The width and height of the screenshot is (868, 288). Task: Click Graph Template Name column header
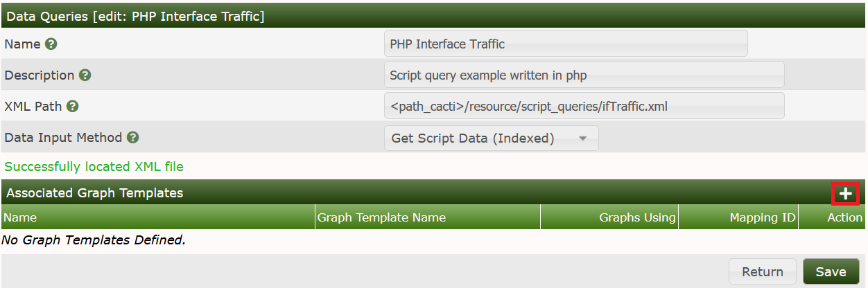(428, 217)
